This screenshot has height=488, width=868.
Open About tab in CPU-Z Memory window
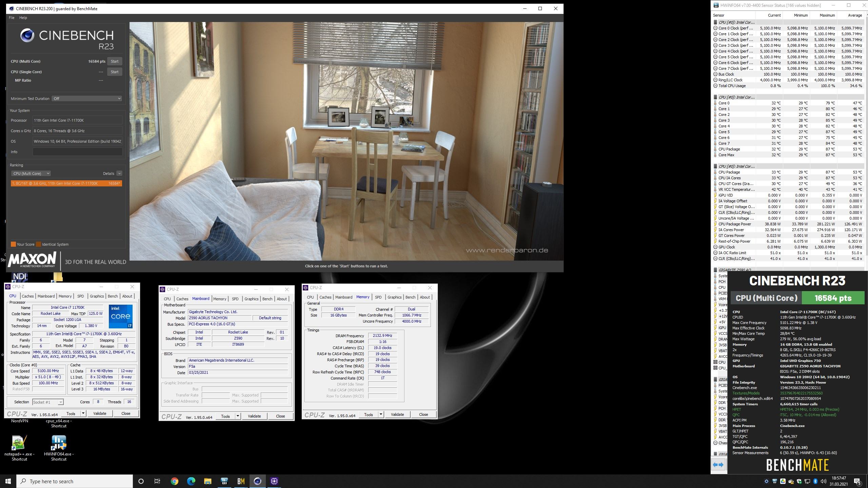coord(425,297)
